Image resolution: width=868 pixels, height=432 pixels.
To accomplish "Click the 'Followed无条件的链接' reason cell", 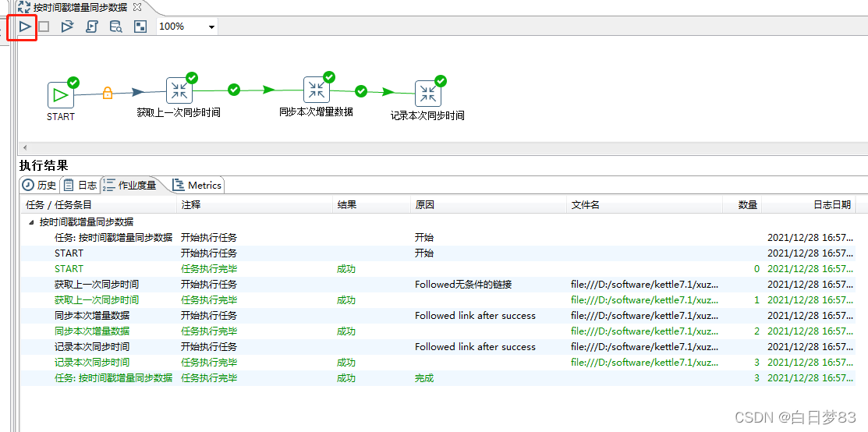I will coord(463,285).
